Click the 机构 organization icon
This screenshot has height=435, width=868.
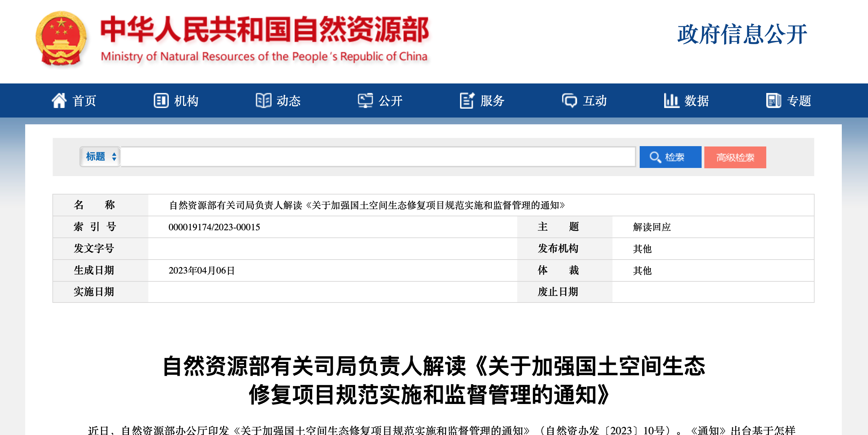[x=161, y=100]
